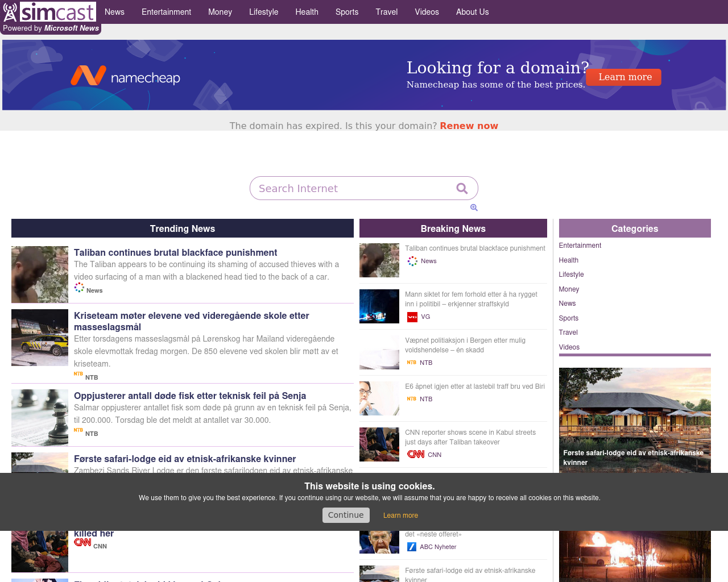Click the simcast logo

tap(49, 12)
